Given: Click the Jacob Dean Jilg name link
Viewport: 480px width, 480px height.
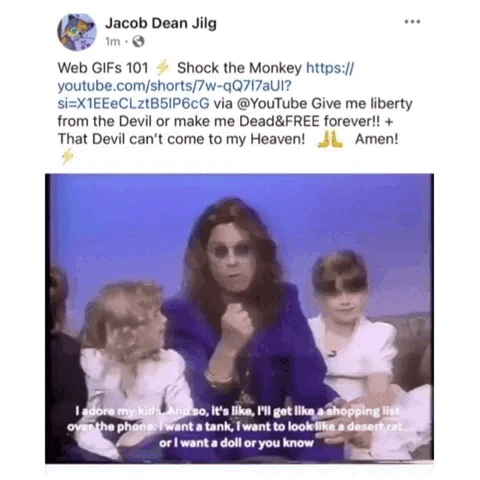Looking at the screenshot, I should (161, 23).
